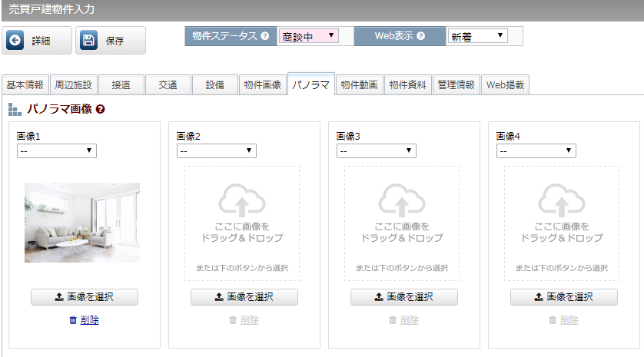Click the 削除 link under 画像1
This screenshot has height=357, width=644.
[x=90, y=320]
